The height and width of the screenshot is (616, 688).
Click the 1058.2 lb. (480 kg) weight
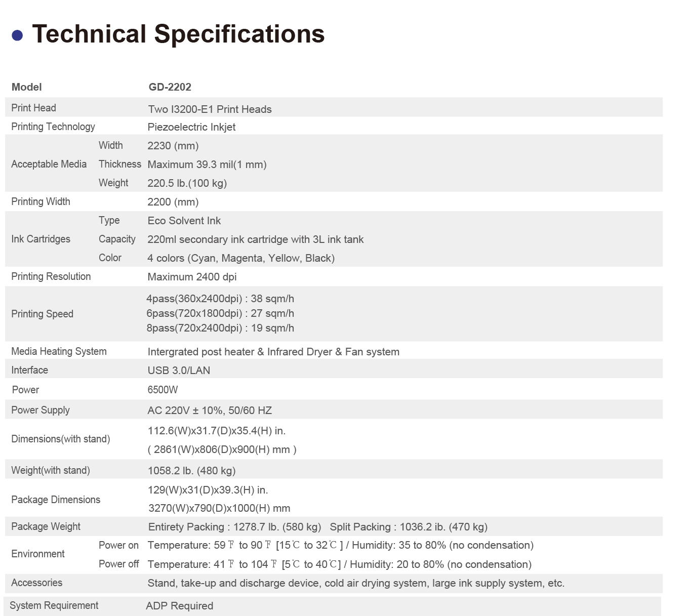[x=191, y=471]
